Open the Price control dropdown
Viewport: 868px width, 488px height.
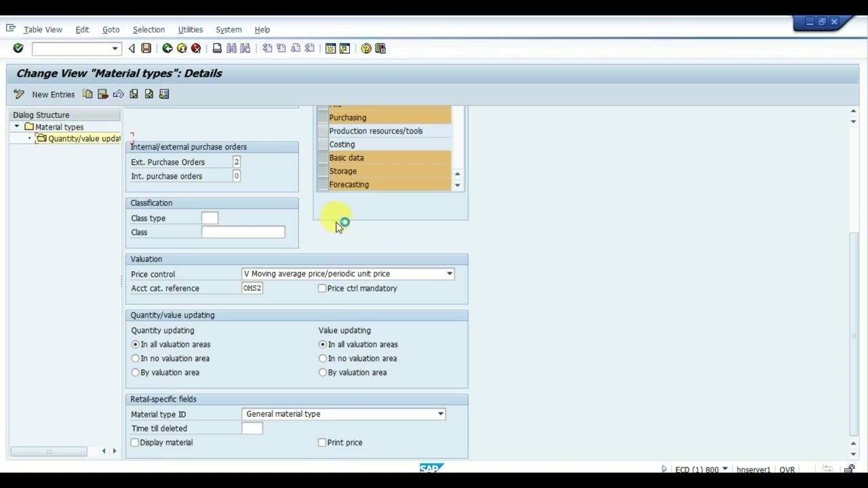coord(449,274)
